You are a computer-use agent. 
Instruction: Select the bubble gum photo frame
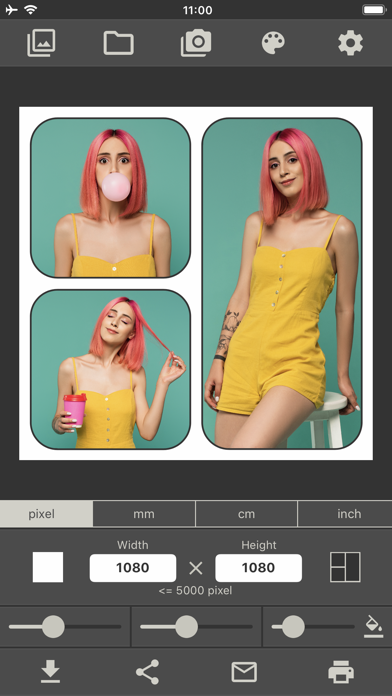click(x=111, y=198)
